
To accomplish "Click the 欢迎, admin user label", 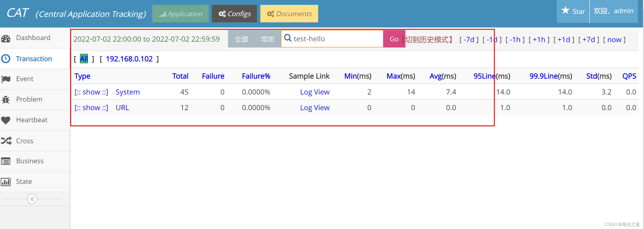I will pyautogui.click(x=613, y=11).
